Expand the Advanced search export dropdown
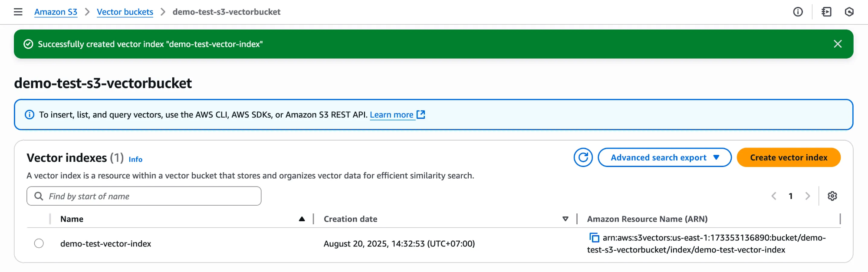The image size is (868, 272). (664, 157)
